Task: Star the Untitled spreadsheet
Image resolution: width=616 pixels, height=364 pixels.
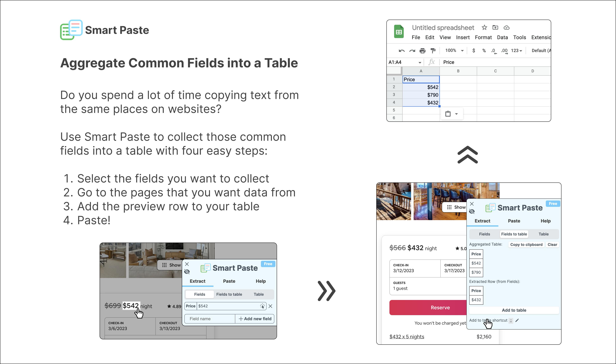Action: click(x=484, y=28)
